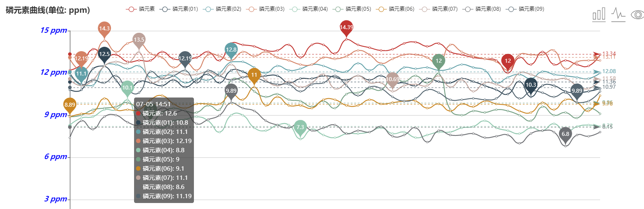Click the light green 7.3 minimum pin
The height and width of the screenshot is (209, 644).
click(300, 127)
